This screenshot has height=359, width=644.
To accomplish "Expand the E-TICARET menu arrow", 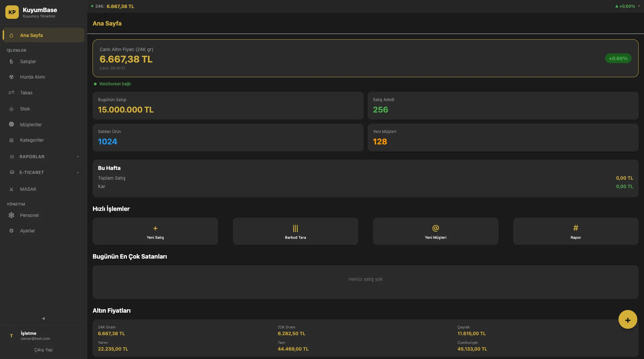I will 78,173.
